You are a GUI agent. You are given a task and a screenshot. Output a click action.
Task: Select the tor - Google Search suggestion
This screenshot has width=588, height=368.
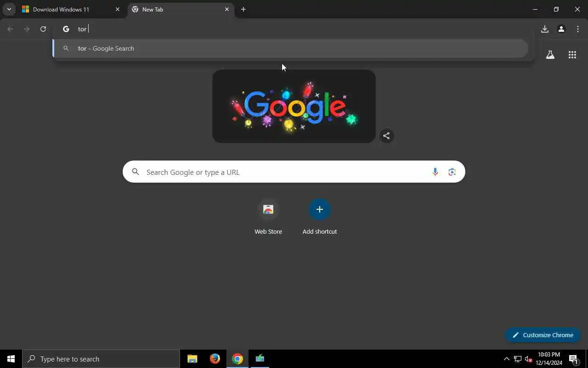[291, 48]
